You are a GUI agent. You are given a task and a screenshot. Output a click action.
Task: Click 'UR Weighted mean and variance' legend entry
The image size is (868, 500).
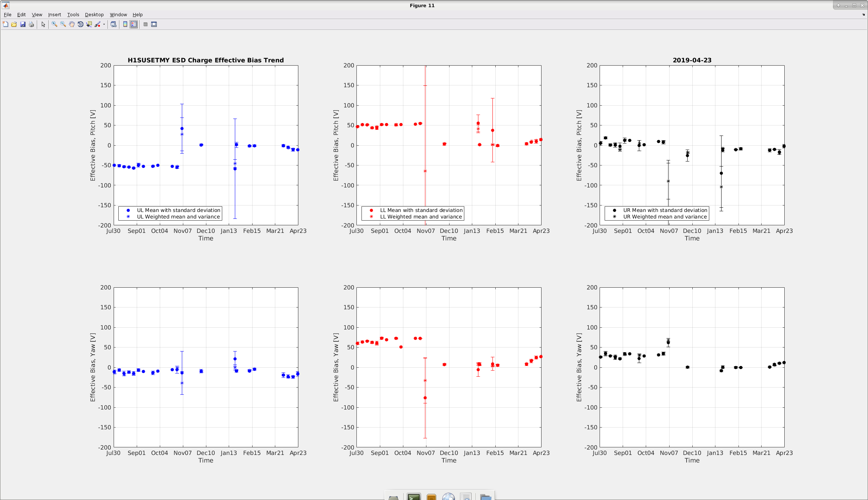coord(665,217)
